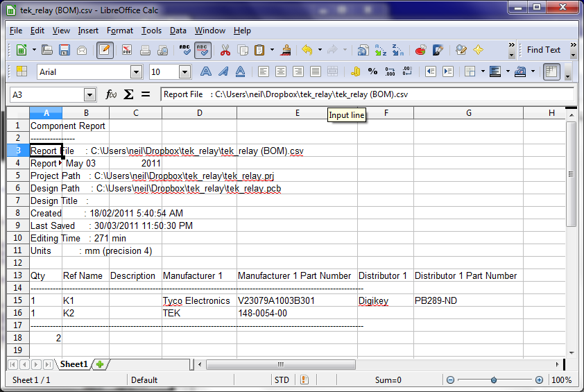Open the Edit menu
The height and width of the screenshot is (392, 584).
(37, 31)
